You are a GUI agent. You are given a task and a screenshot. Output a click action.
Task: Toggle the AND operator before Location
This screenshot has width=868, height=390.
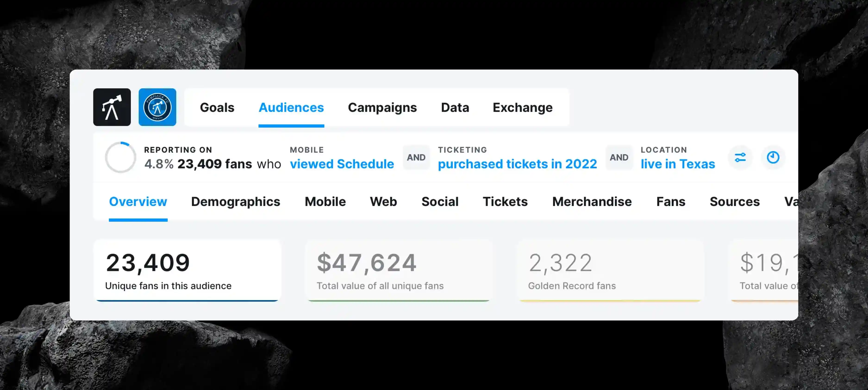coord(619,158)
